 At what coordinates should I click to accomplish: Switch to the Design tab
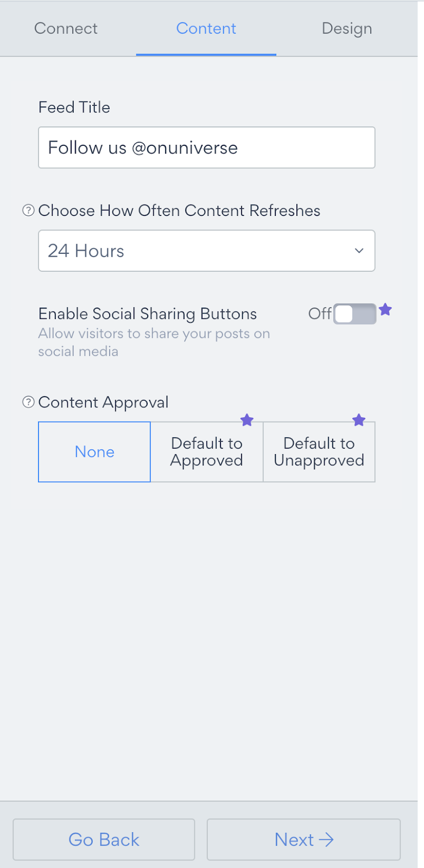(347, 28)
